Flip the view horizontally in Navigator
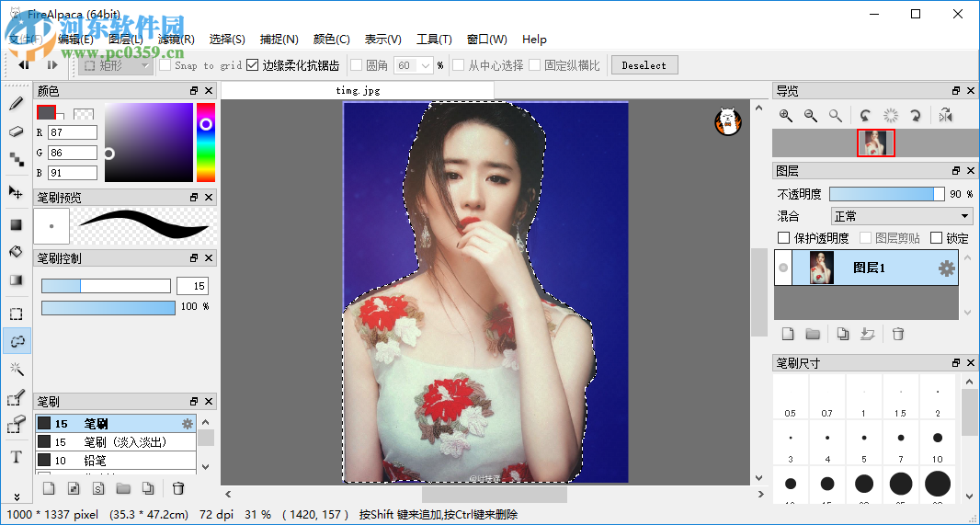This screenshot has width=980, height=525. 945,116
